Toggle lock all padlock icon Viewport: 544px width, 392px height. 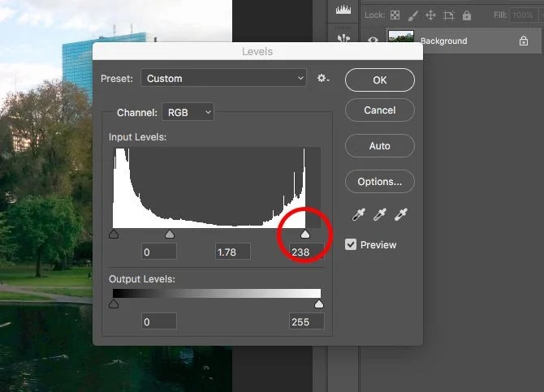click(467, 15)
